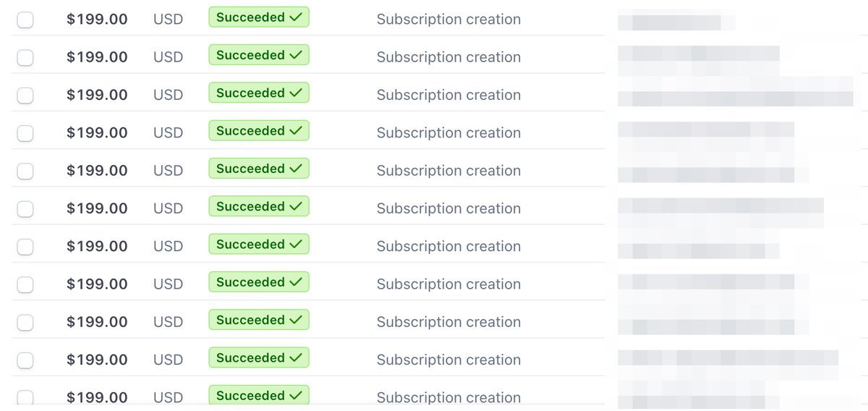Click Subscription creation in the fifth row
The image size is (868, 411).
(448, 171)
